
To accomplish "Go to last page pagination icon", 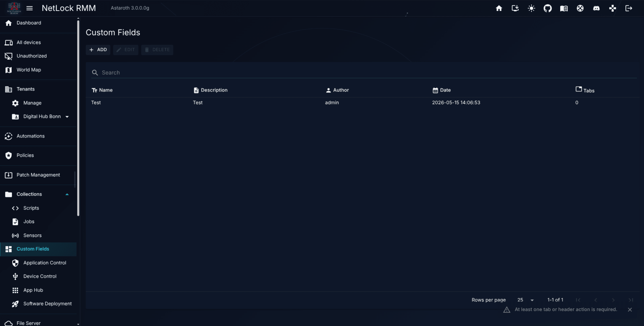I will click(631, 300).
